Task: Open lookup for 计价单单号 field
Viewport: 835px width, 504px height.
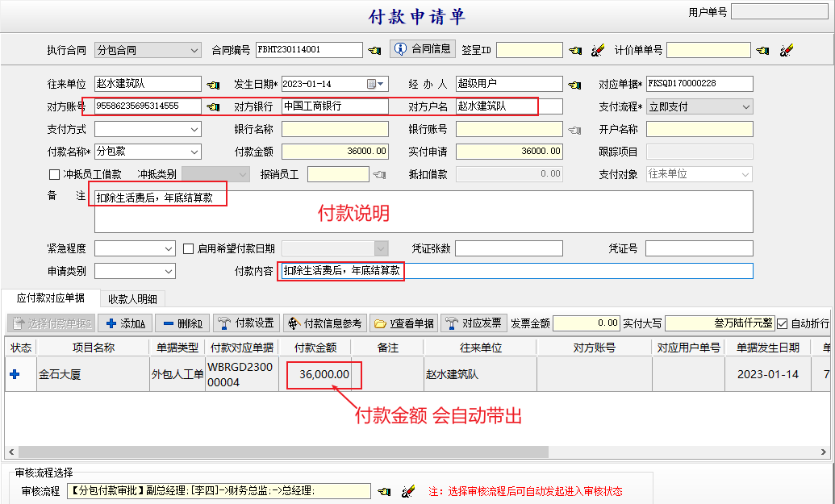Action: (762, 50)
